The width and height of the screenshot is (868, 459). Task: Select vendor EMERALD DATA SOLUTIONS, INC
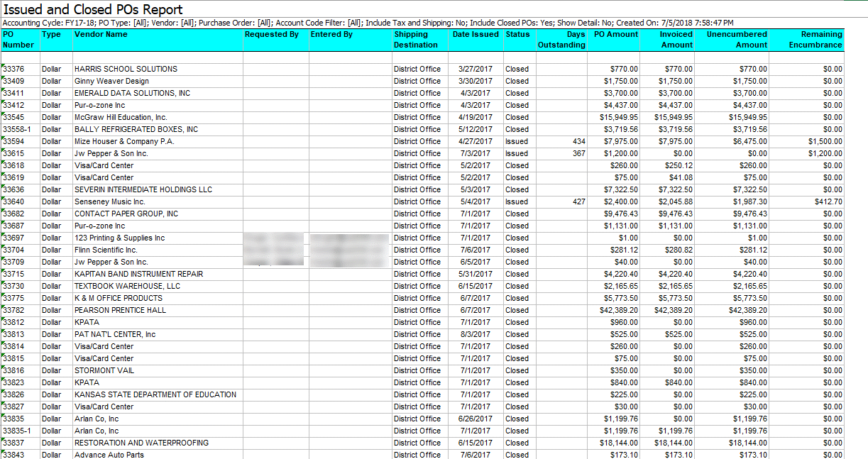pyautogui.click(x=132, y=94)
